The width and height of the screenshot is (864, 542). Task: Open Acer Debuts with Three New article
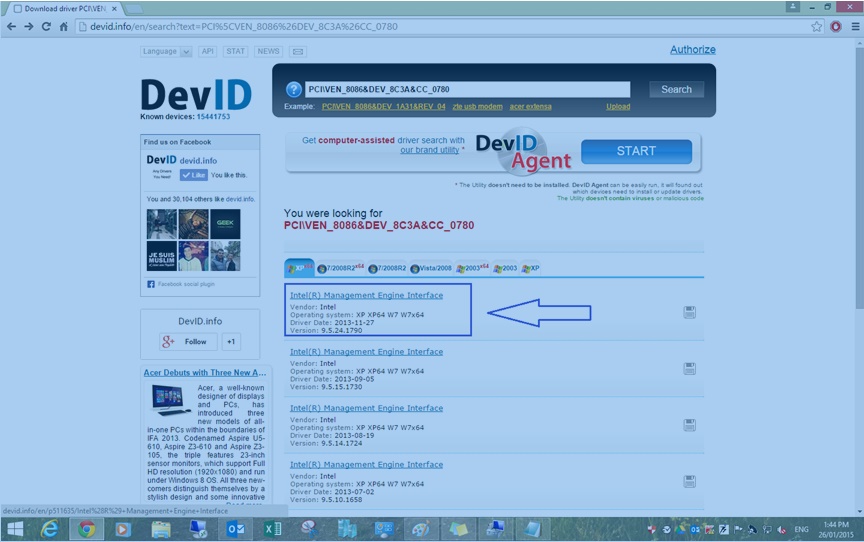click(x=204, y=373)
